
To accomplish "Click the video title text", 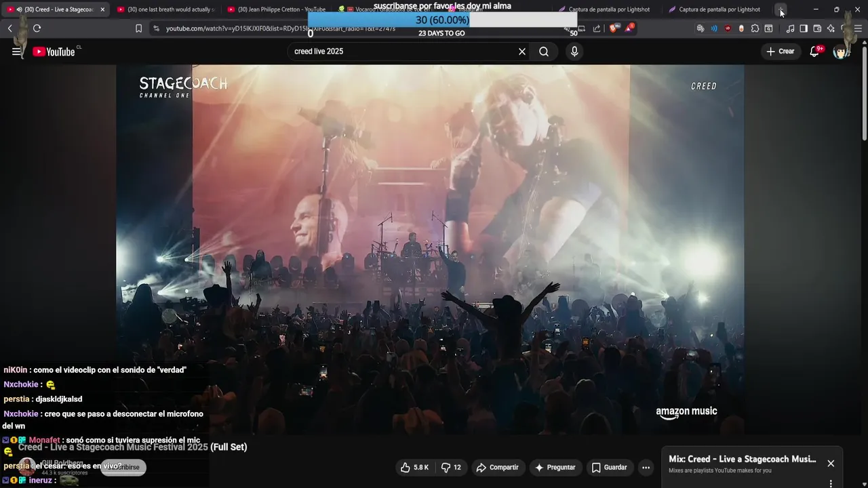I will click(x=133, y=447).
